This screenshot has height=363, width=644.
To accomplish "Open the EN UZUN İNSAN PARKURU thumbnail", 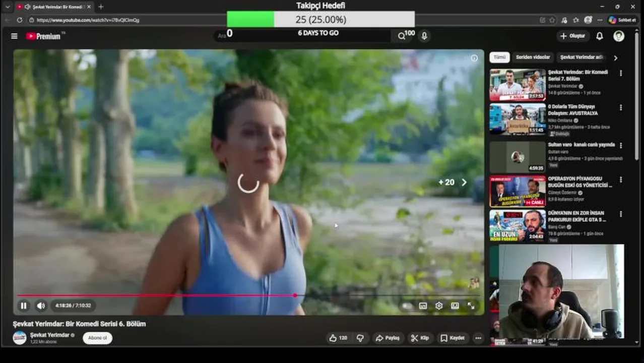I will point(518,226).
